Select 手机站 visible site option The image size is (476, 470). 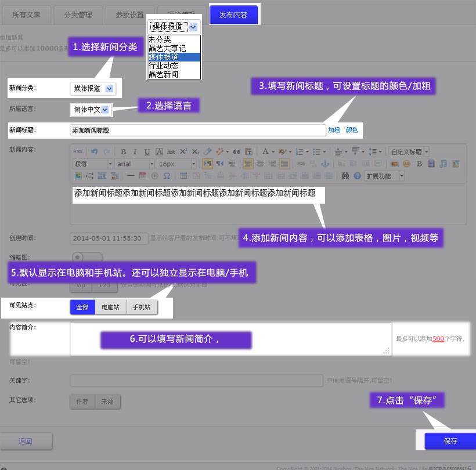click(x=141, y=308)
